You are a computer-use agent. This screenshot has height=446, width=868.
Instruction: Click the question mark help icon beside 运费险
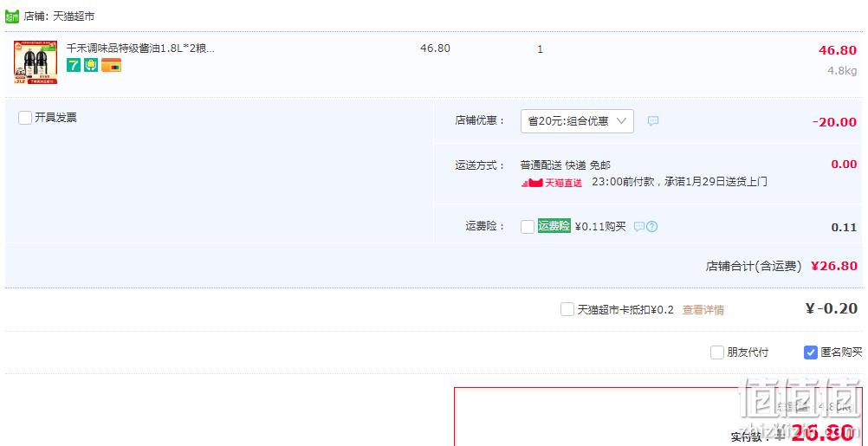pyautogui.click(x=652, y=227)
